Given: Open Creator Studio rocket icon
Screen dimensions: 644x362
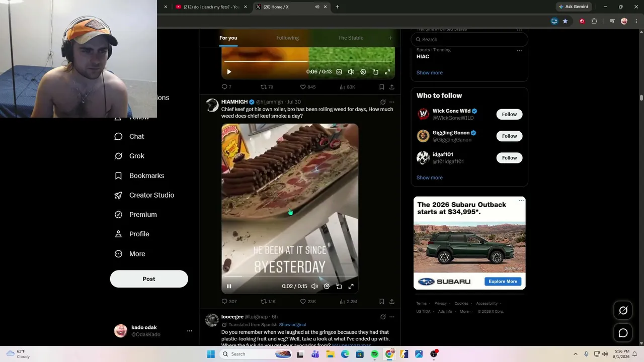Looking at the screenshot, I should click(x=118, y=195).
